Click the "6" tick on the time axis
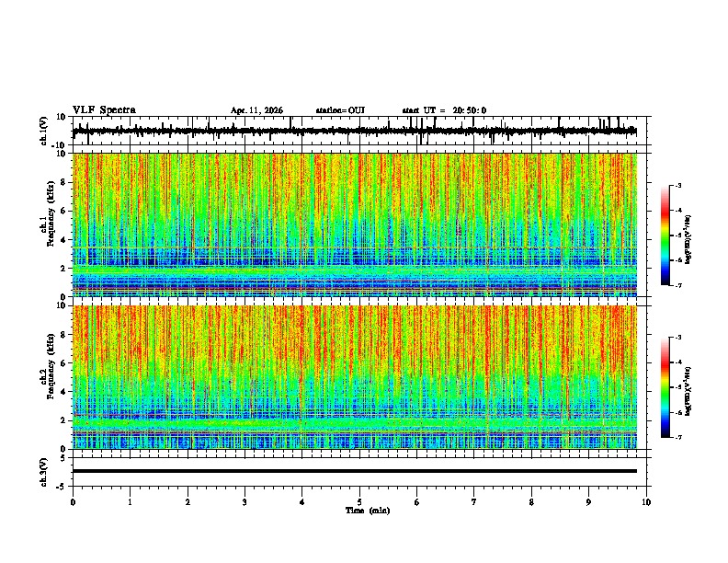 click(x=417, y=502)
